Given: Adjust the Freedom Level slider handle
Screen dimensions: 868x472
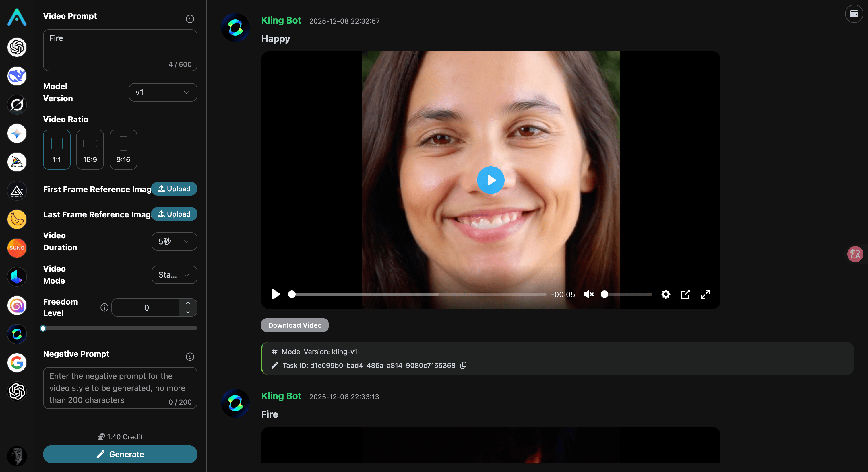Looking at the screenshot, I should [x=43, y=328].
